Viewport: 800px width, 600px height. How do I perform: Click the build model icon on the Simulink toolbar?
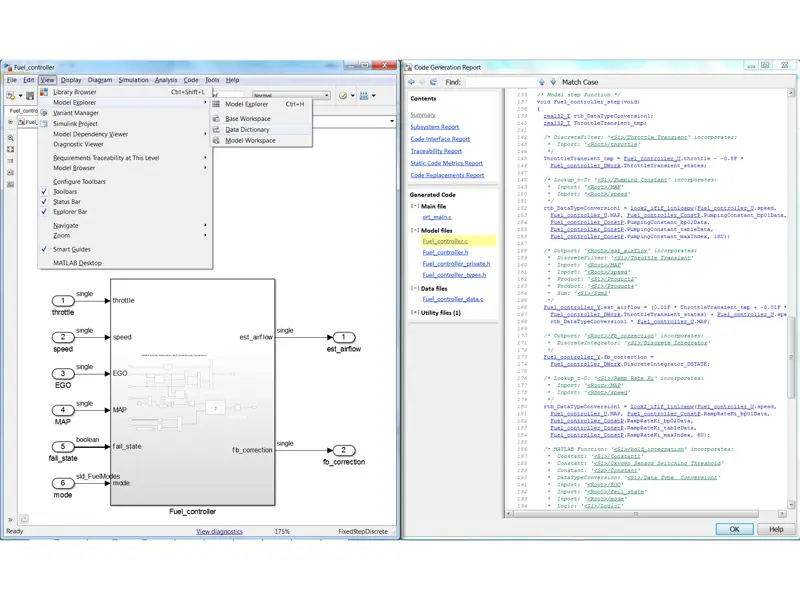(x=364, y=95)
